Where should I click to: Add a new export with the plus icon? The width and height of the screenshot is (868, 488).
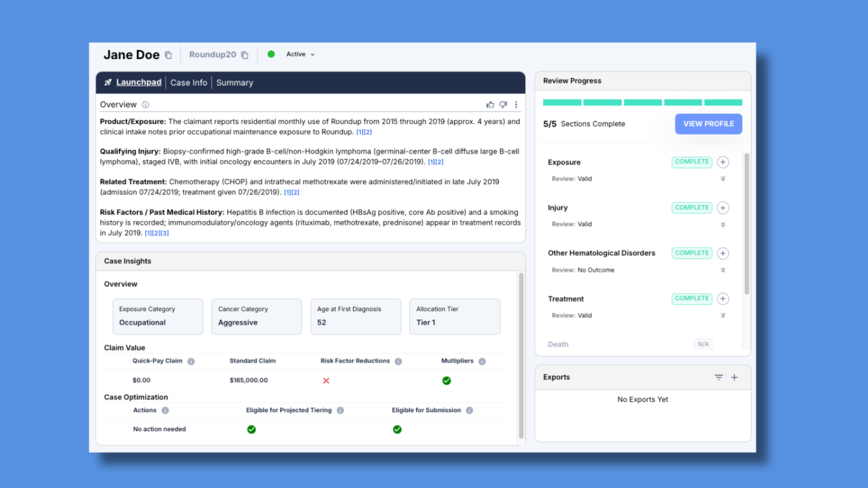click(735, 377)
